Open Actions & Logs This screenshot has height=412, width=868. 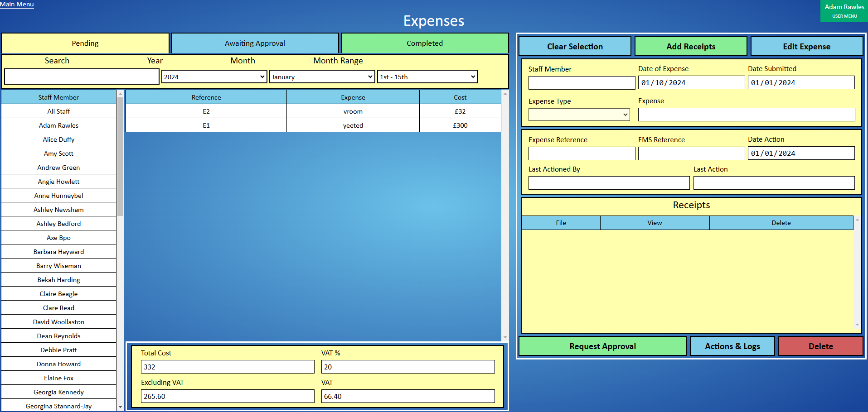[732, 346]
